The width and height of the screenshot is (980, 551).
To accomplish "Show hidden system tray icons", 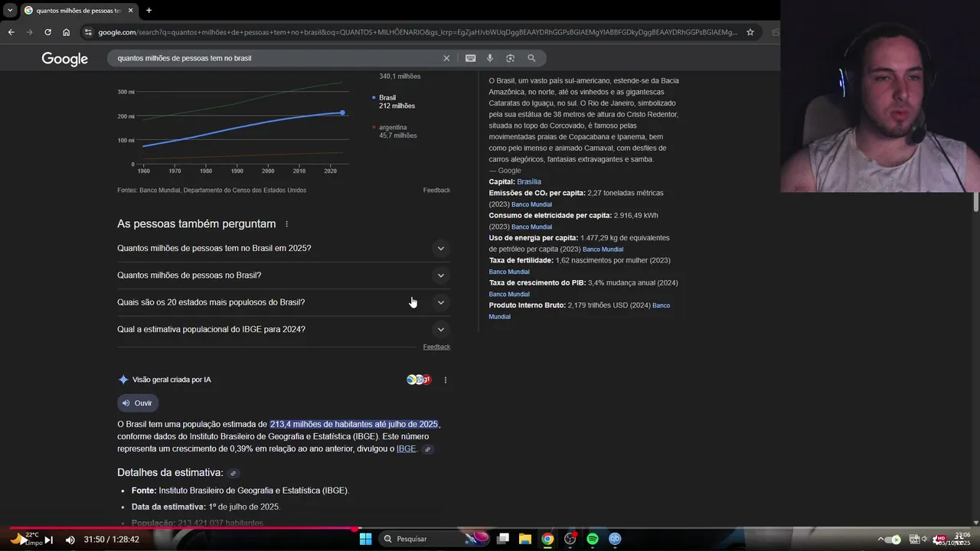I will click(x=880, y=540).
